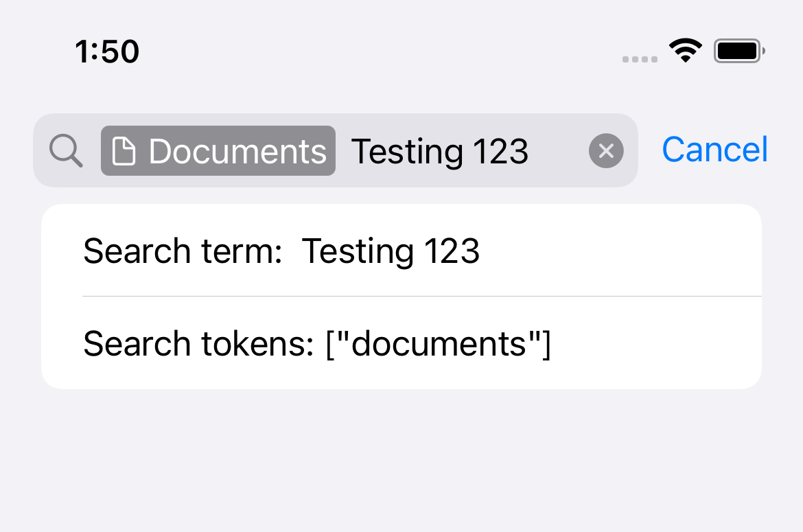Place cursor in the Testing 123 search text
Screen dimensions: 803x532
point(439,152)
